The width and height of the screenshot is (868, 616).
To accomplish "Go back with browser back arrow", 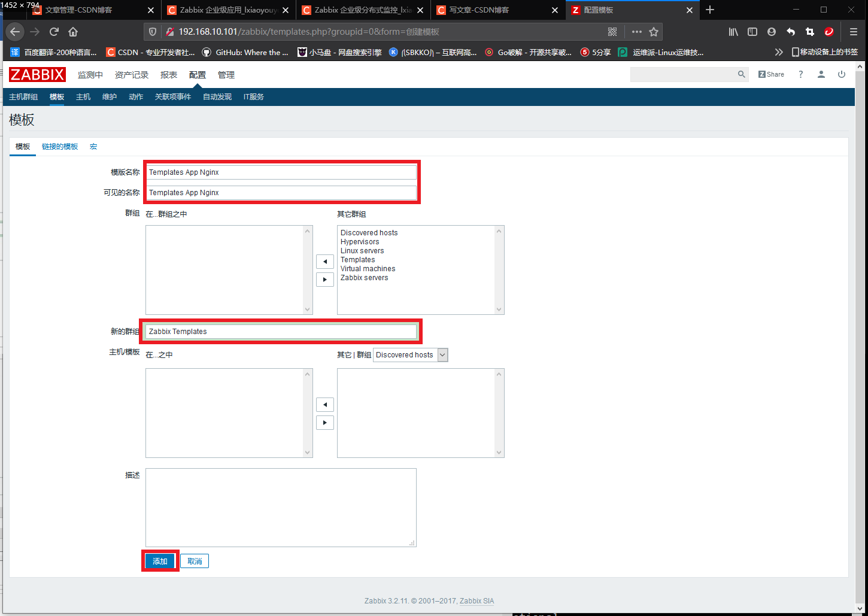I will click(x=15, y=32).
